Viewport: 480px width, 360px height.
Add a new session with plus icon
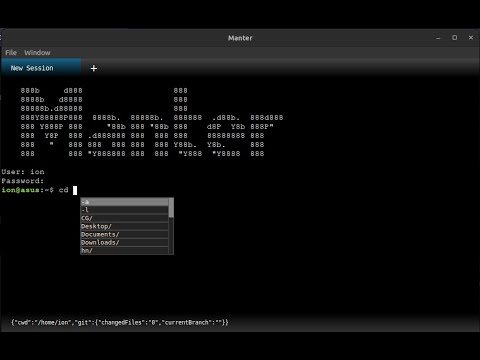pyautogui.click(x=94, y=68)
